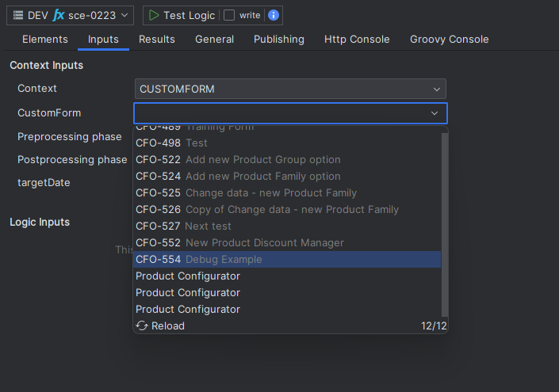Click the targetDate label
The width and height of the screenshot is (559, 392).
point(44,183)
